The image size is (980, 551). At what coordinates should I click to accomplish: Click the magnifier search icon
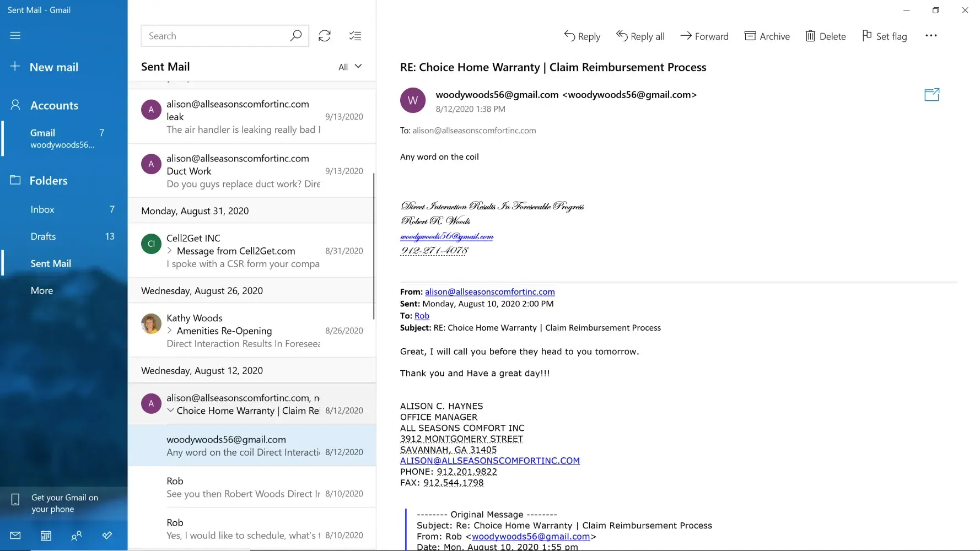(x=296, y=36)
